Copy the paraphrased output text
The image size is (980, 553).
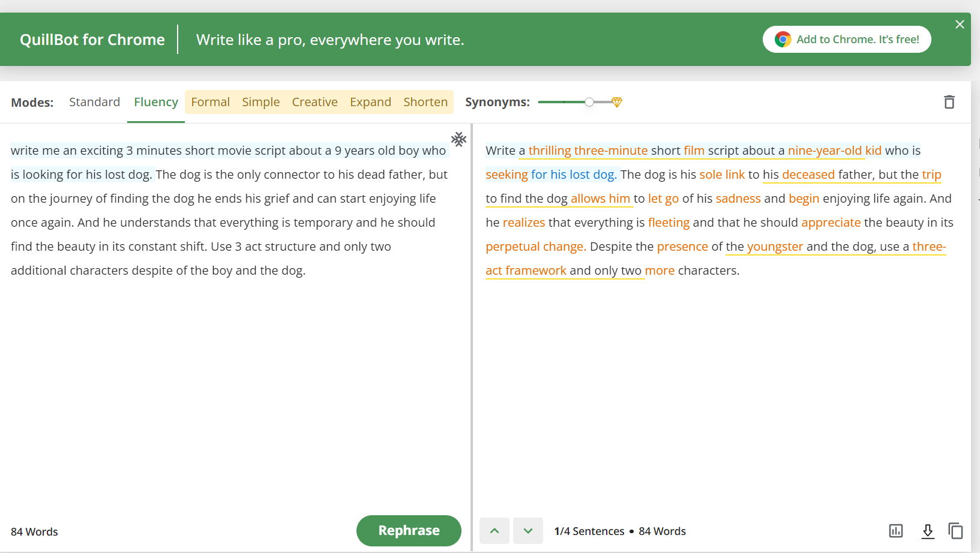click(955, 531)
